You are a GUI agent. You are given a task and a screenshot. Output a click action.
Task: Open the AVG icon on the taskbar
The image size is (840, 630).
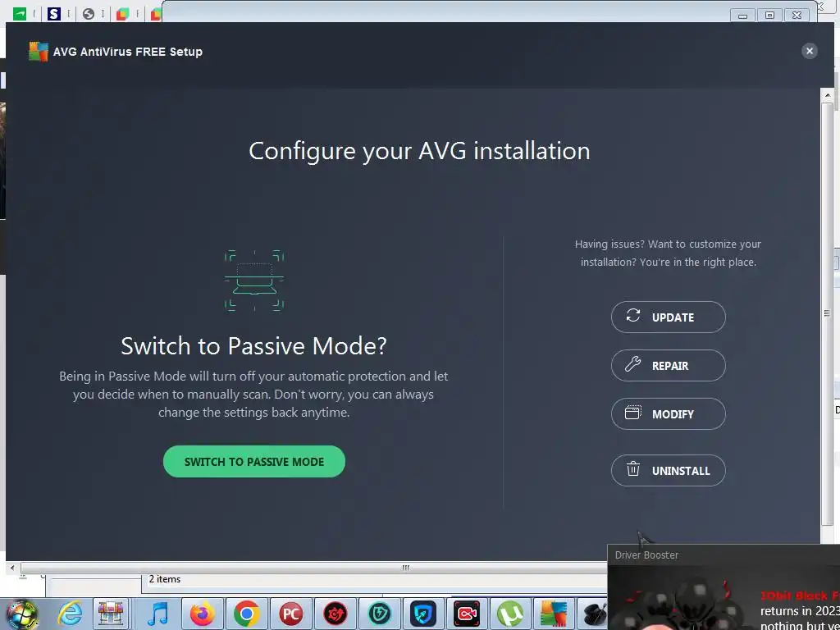[554, 614]
